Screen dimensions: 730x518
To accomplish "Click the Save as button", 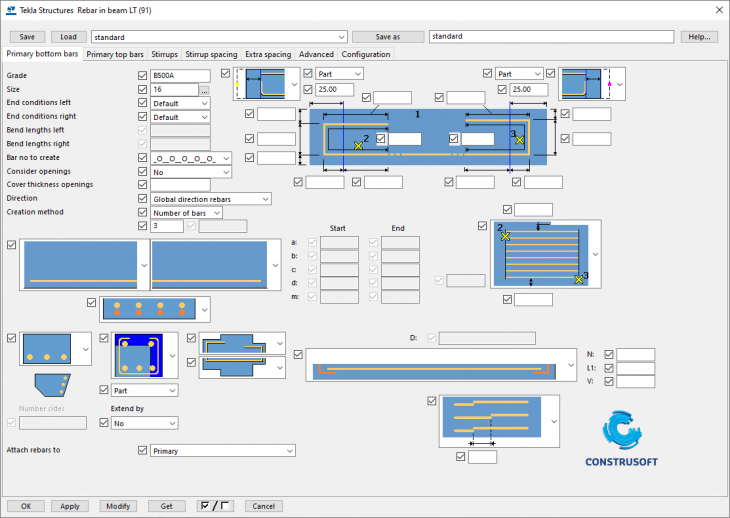I will point(388,37).
